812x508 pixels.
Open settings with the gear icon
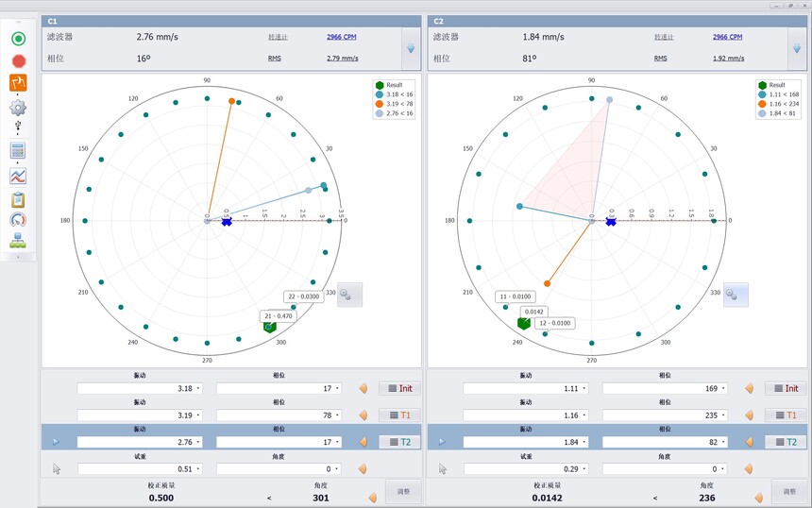(x=18, y=107)
